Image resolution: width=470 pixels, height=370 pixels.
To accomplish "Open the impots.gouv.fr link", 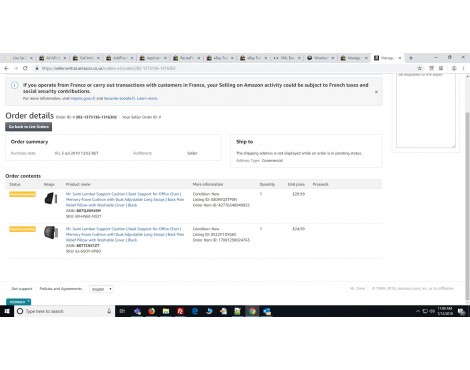I will (x=83, y=99).
